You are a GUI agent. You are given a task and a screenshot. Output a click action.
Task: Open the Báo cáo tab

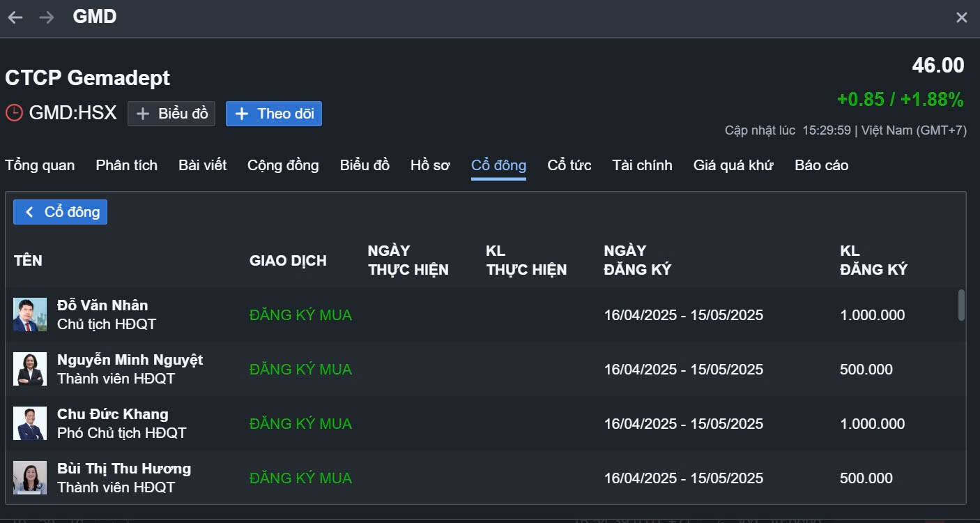click(822, 165)
